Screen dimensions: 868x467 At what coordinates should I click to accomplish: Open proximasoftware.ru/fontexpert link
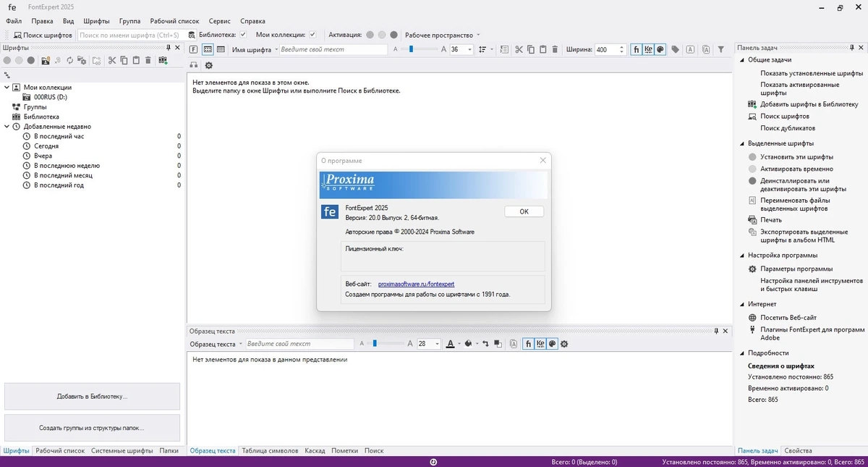(416, 284)
